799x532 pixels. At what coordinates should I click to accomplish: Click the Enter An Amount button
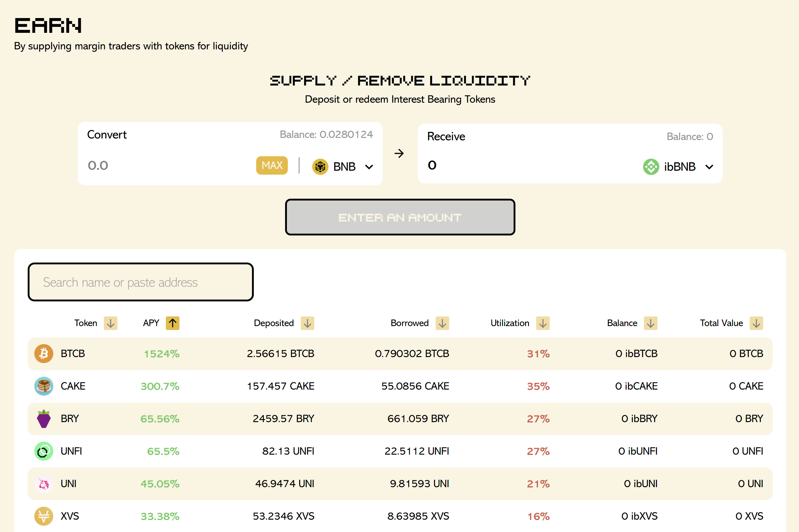pyautogui.click(x=400, y=217)
